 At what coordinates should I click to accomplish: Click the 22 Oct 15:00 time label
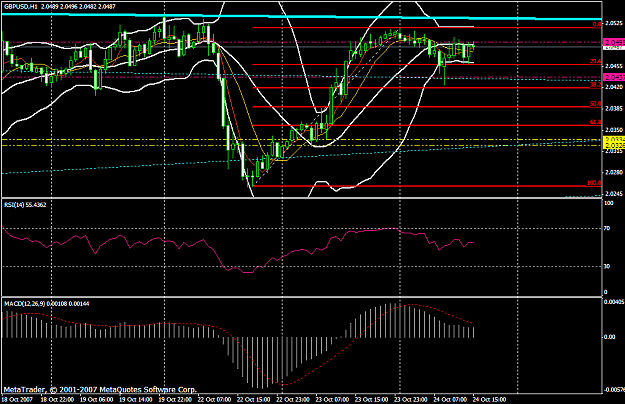pyautogui.click(x=254, y=399)
